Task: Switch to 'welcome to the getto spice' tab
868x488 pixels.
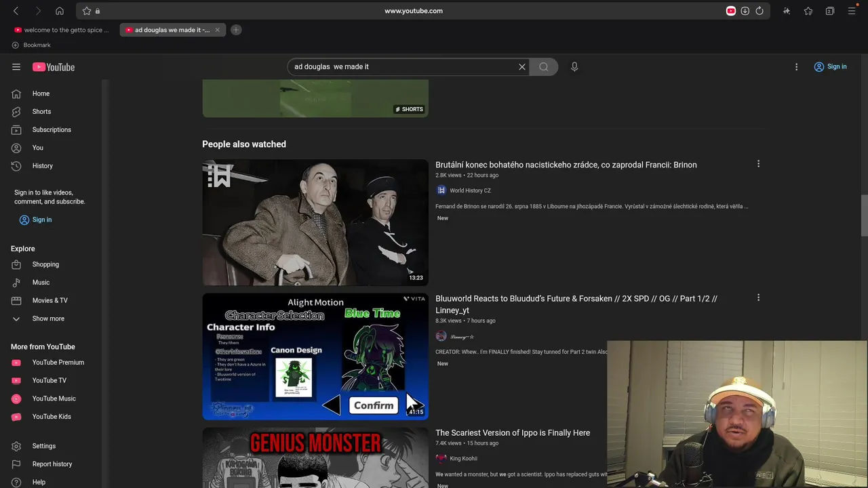Action: 61,30
